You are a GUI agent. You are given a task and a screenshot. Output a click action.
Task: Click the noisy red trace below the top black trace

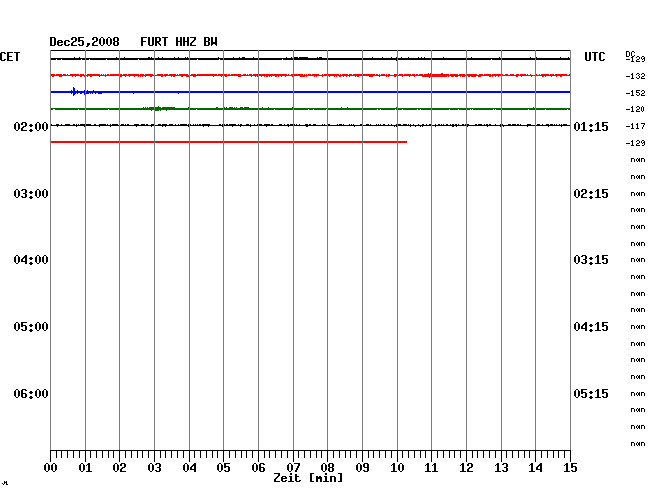pyautogui.click(x=310, y=75)
